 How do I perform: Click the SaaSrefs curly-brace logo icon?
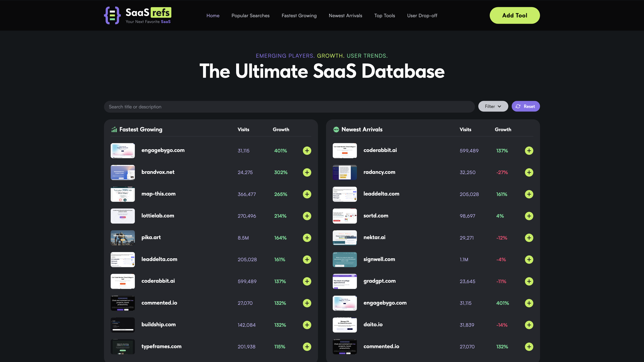pyautogui.click(x=112, y=15)
